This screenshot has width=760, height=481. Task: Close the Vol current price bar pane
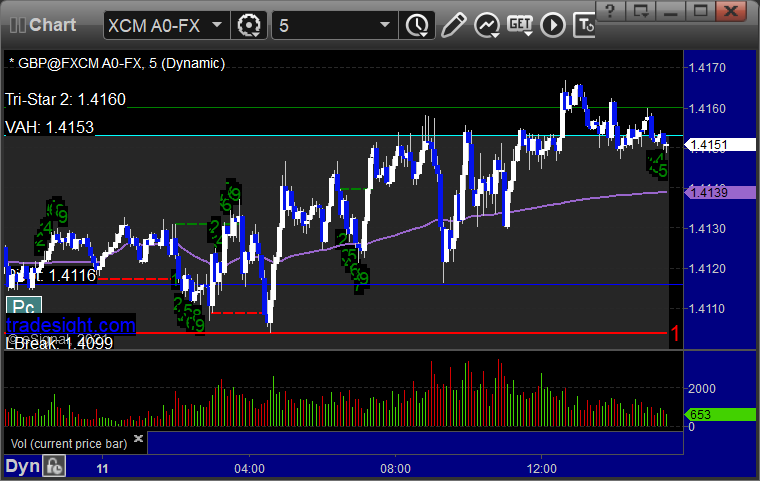pos(138,438)
